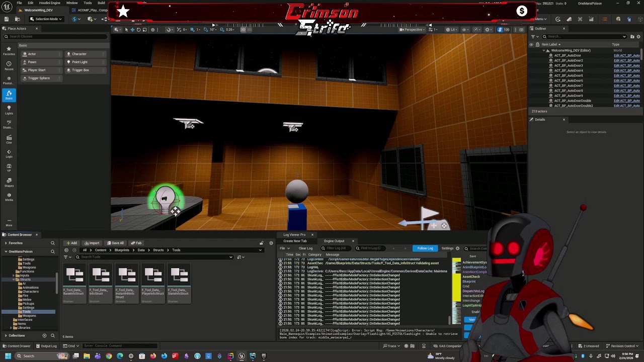Viewport: 644px width, 362px height.
Task: Click the Add button in Content Browser
Action: [x=71, y=243]
